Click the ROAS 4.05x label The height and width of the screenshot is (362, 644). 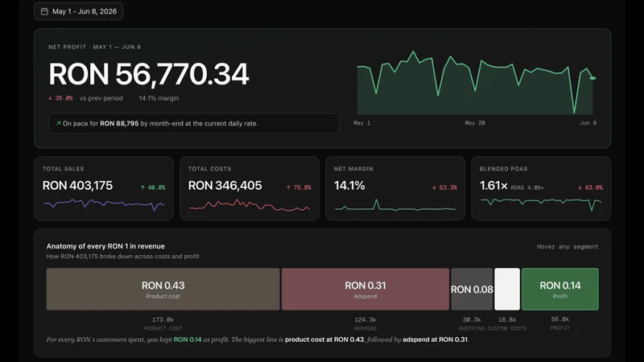[x=527, y=187]
